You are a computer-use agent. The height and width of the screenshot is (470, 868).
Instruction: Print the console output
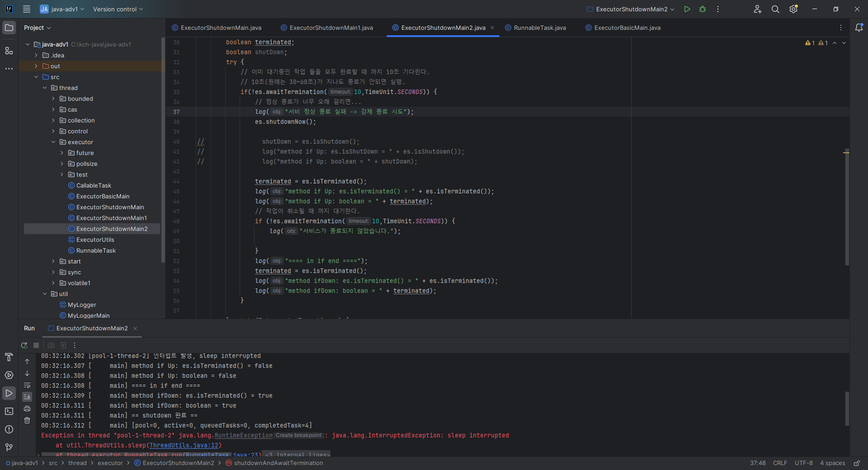27,409
